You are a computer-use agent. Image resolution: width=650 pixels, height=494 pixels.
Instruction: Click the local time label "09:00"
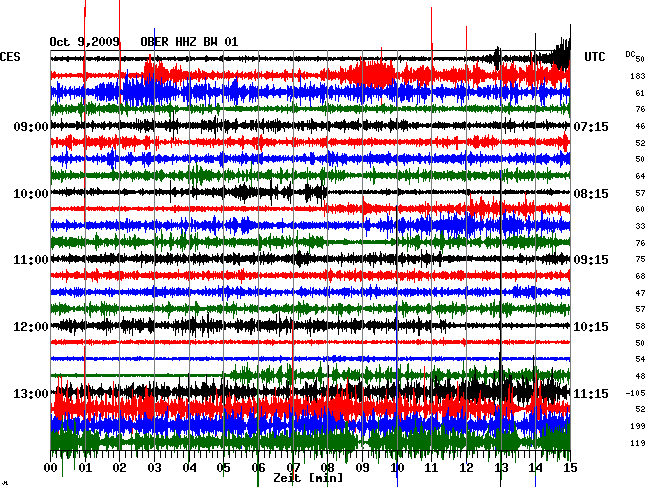(x=31, y=126)
